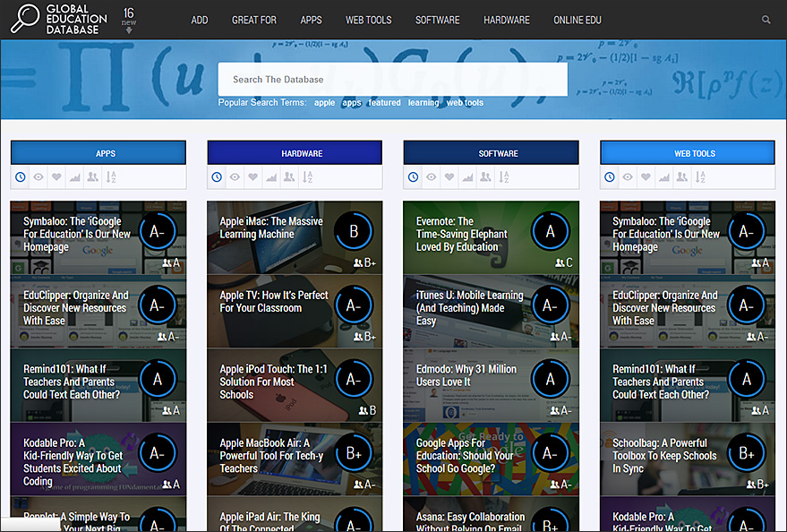The image size is (787, 532).
Task: Sort Apps column by views eye icon
Action: click(38, 177)
